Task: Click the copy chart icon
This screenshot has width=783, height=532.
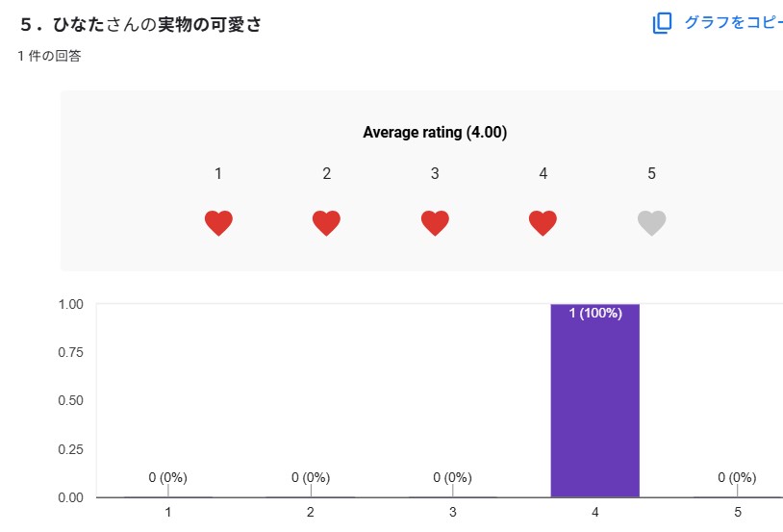Action: pyautogui.click(x=662, y=23)
